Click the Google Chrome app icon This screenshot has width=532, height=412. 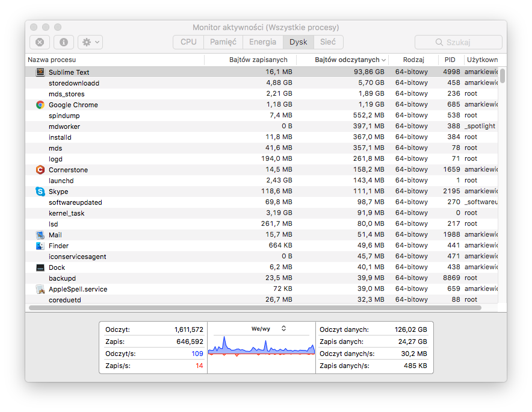(x=40, y=105)
